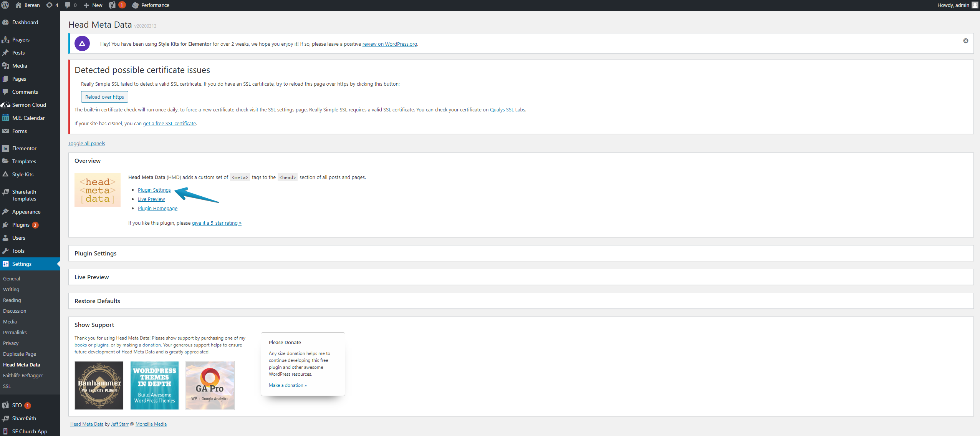The width and height of the screenshot is (980, 436).
Task: Click the comments bubble icon in toolbar
Action: pyautogui.click(x=68, y=5)
